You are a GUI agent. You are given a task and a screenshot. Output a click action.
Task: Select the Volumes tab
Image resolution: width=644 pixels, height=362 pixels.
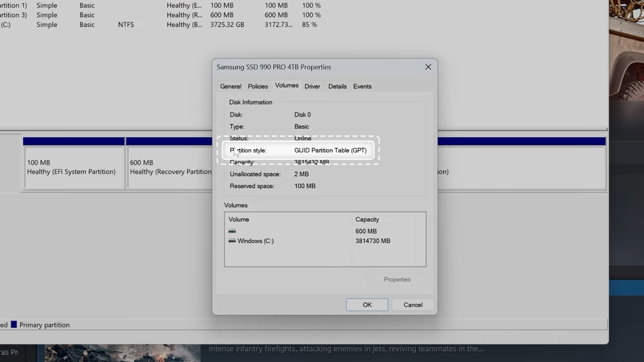286,85
